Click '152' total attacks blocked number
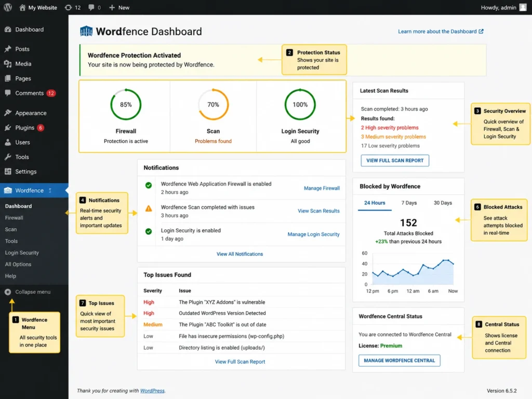 click(408, 222)
